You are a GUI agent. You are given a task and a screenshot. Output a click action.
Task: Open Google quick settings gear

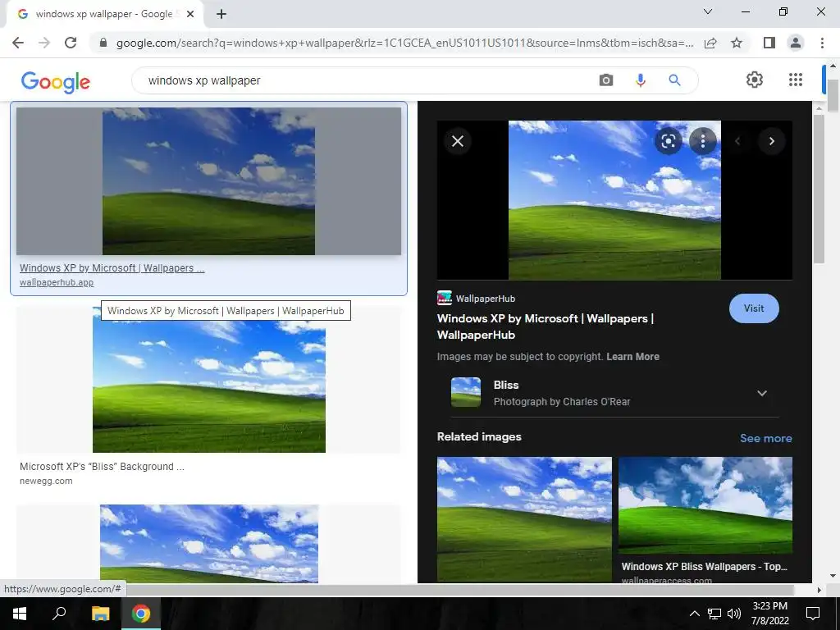point(755,80)
